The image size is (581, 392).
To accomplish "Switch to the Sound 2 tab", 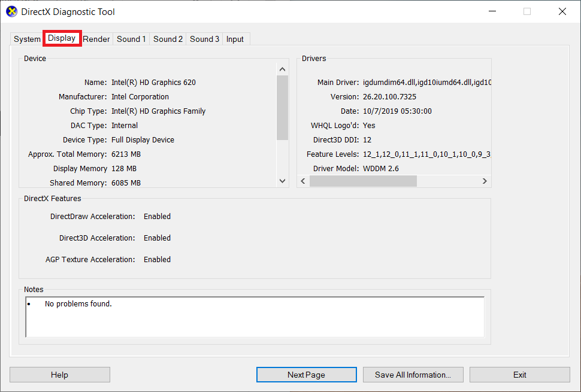I will [168, 39].
